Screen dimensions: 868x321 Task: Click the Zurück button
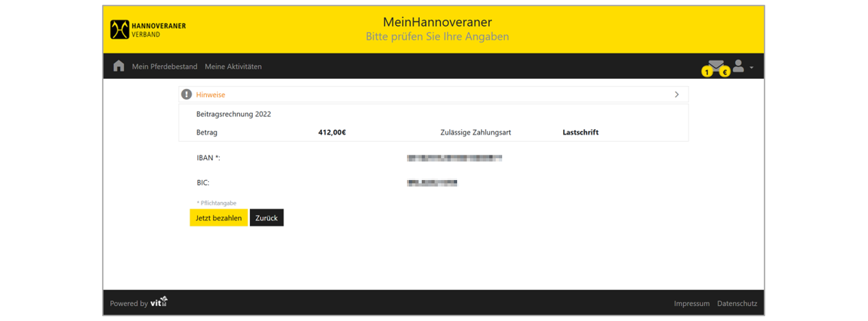pos(266,218)
